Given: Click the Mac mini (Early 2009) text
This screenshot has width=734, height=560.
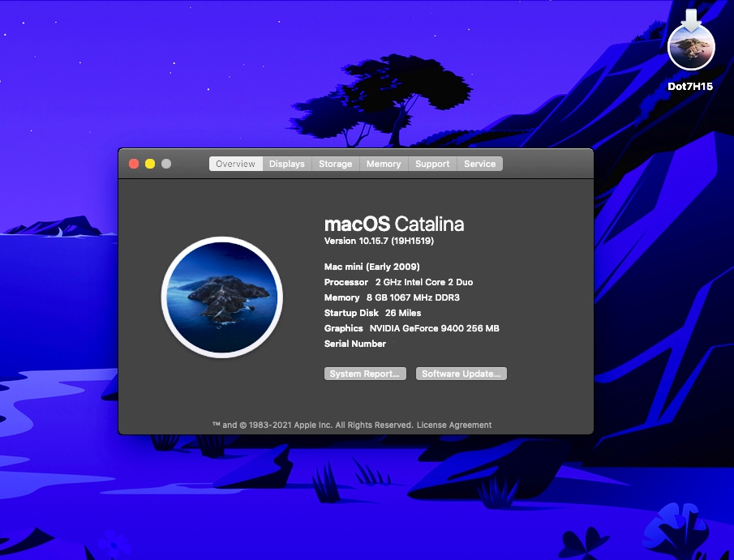Looking at the screenshot, I should (372, 267).
